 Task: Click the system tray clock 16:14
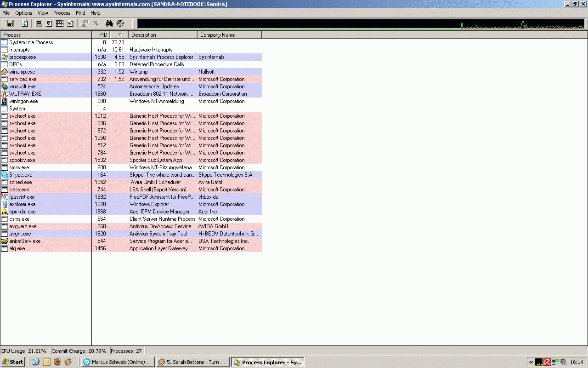coord(577,362)
